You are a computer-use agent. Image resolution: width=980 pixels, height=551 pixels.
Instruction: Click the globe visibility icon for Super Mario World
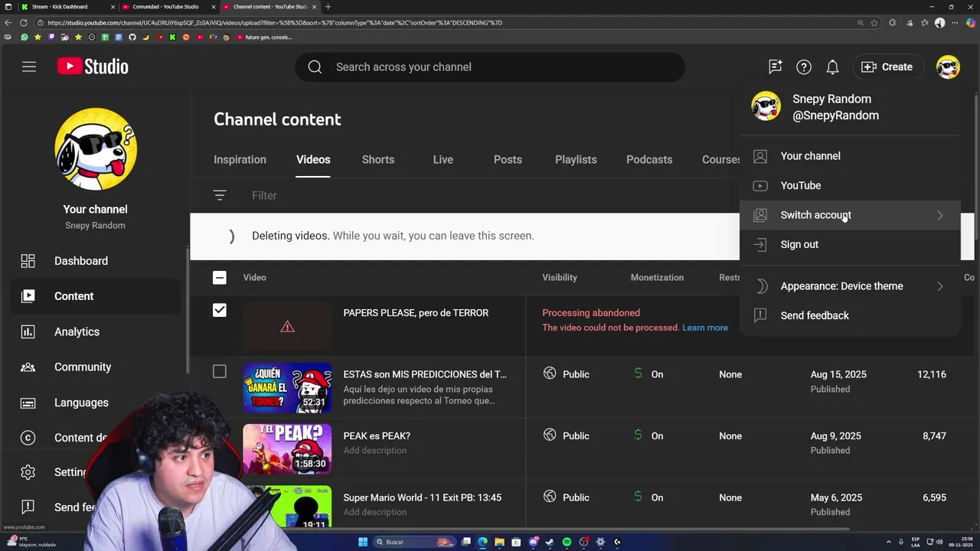549,497
